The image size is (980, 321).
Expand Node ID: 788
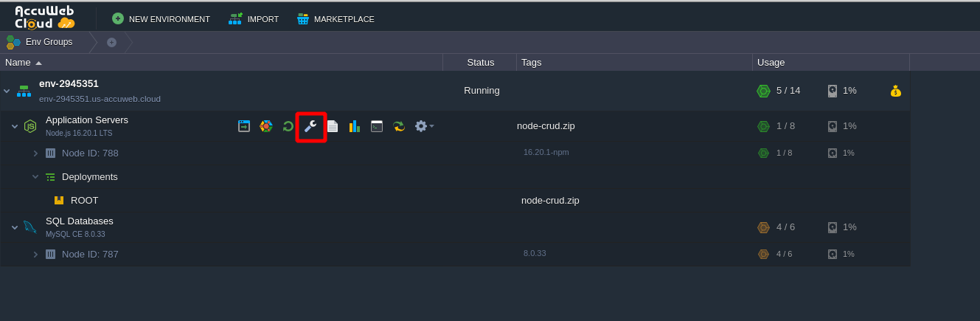(x=35, y=153)
